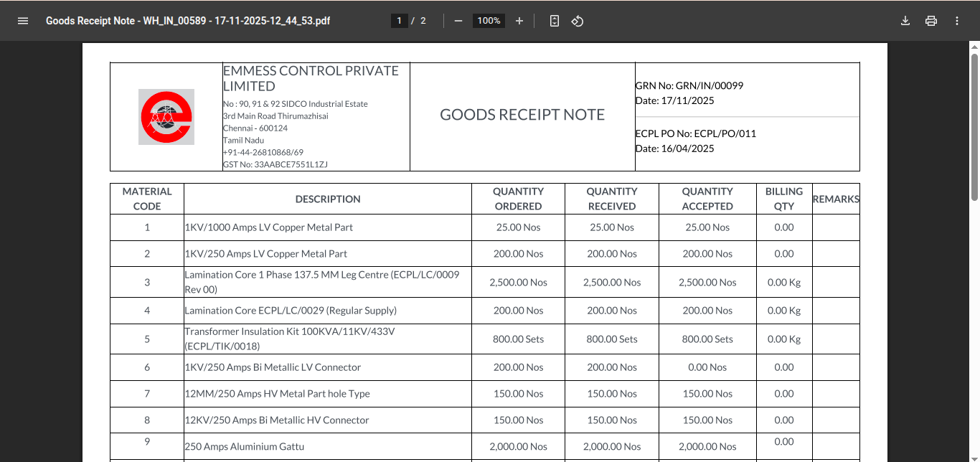980x462 pixels.
Task: Click the 250 Amps Aluminium Gattu description
Action: pyautogui.click(x=245, y=446)
